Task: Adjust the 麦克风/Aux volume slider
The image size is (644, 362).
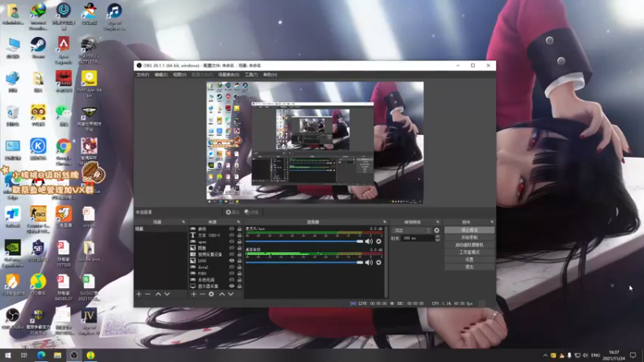Action: click(304, 241)
